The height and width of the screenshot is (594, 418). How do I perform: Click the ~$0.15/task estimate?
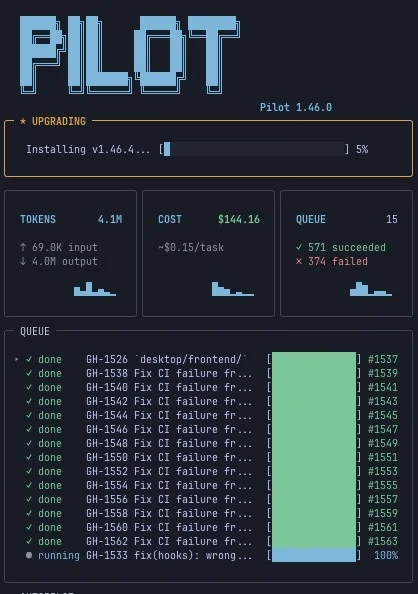(x=191, y=247)
